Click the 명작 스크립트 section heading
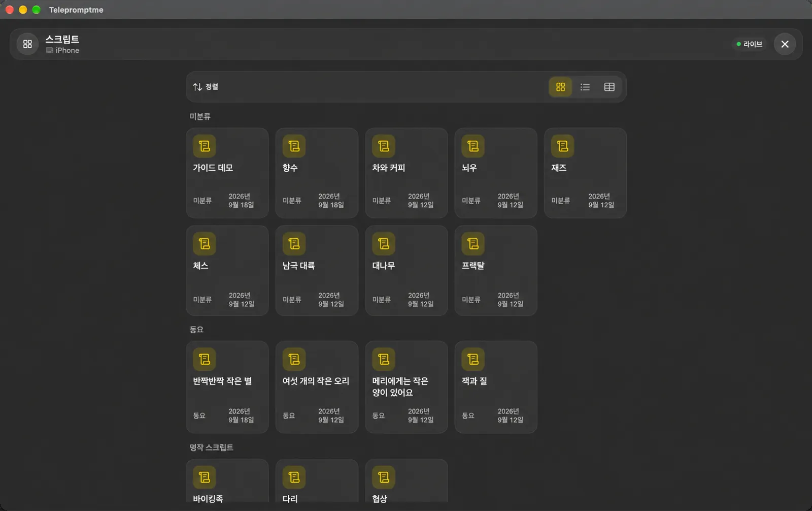812x511 pixels. 211,448
